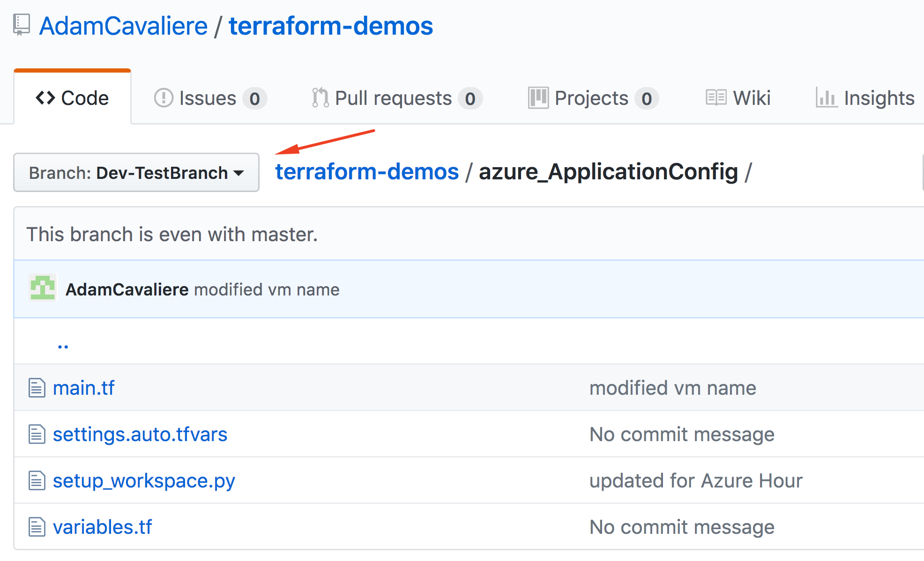
Task: Click the Issues circle icon
Action: point(164,98)
